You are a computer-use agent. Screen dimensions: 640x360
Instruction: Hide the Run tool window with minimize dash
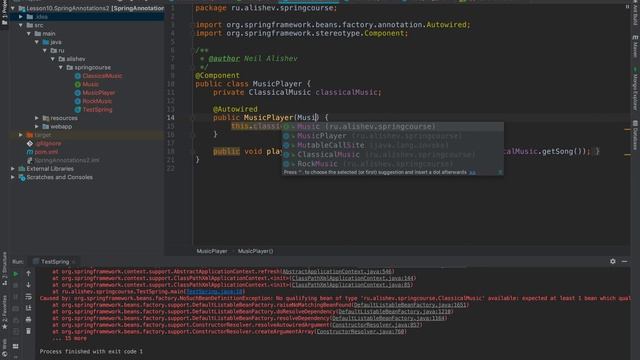(x=624, y=261)
